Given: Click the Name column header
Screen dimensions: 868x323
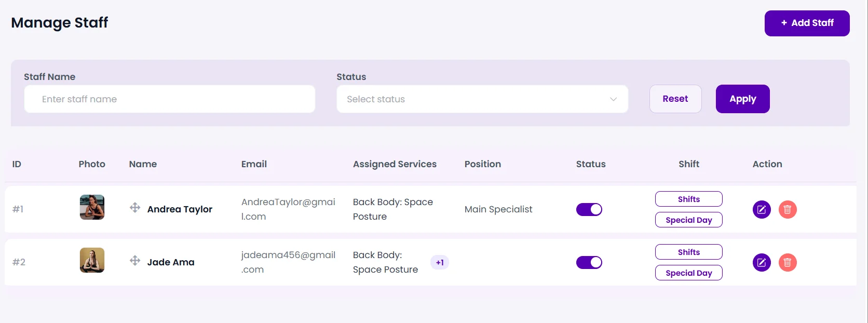Looking at the screenshot, I should click(143, 164).
